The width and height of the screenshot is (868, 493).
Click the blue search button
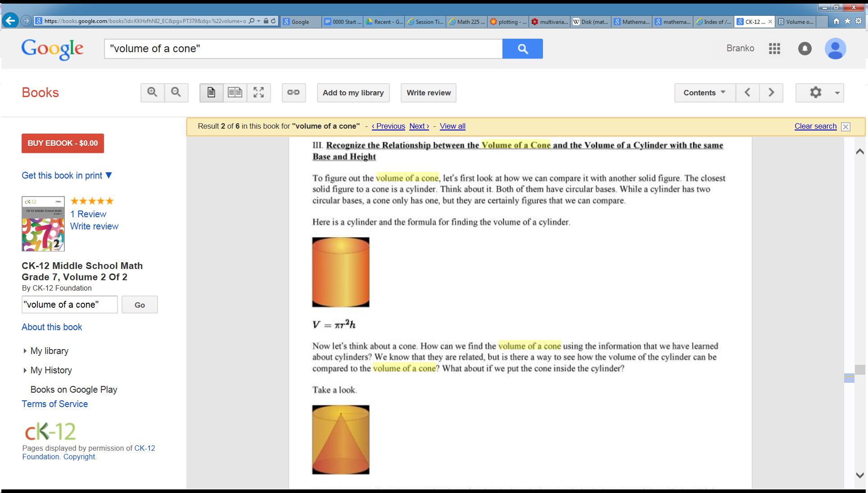pos(522,49)
